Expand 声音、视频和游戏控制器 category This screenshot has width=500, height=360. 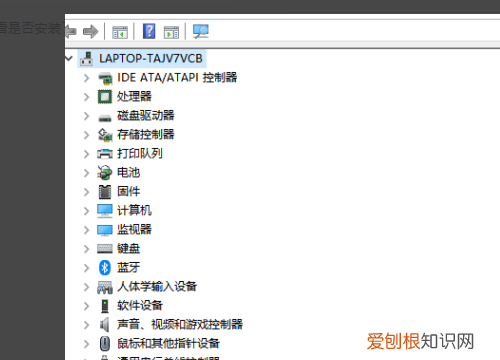click(87, 325)
